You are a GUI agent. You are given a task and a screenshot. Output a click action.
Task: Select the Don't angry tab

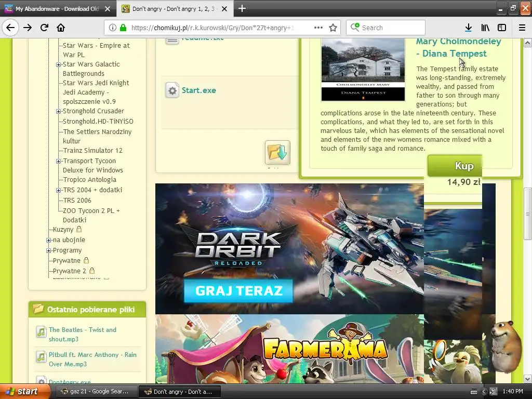point(175,9)
